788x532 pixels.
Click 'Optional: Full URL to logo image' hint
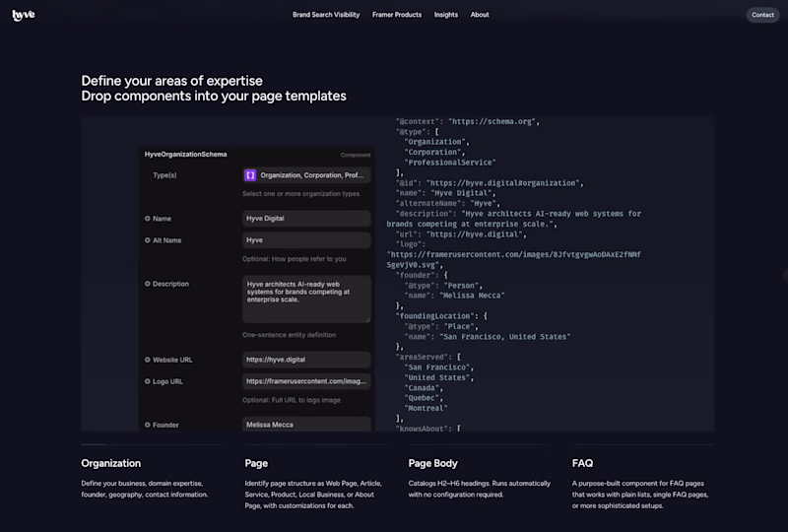pos(292,400)
